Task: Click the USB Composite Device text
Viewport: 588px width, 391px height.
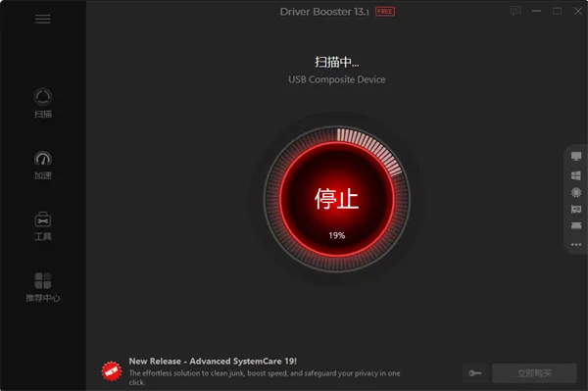Action: (337, 79)
